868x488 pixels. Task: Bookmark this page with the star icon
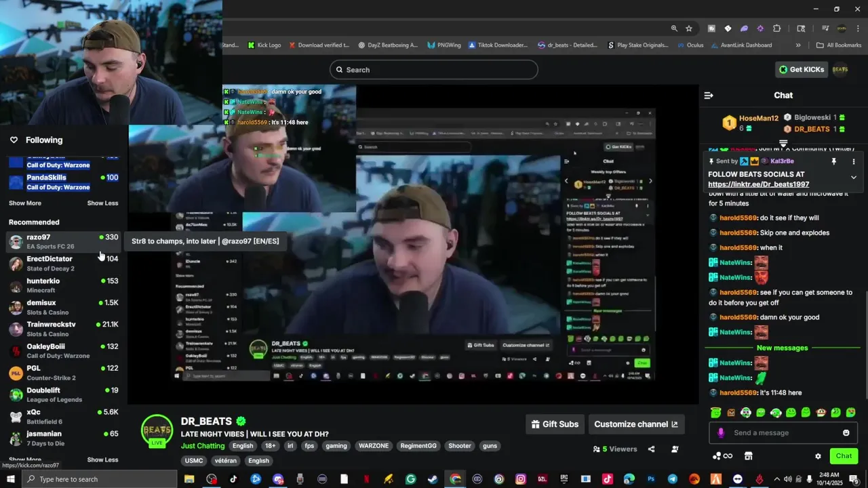click(689, 28)
